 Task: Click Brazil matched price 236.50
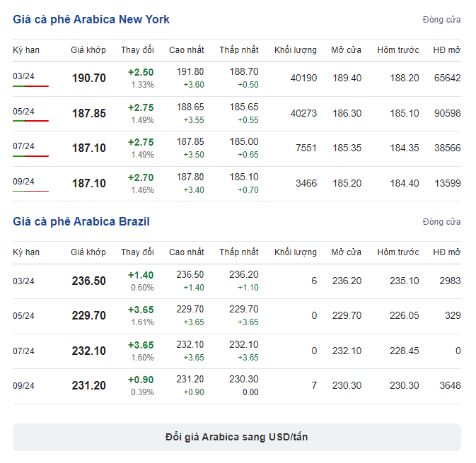pos(89,281)
